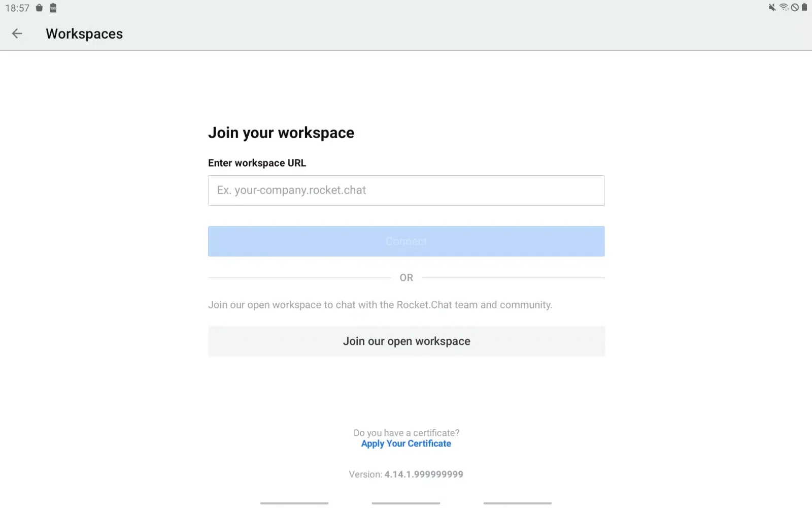Click the workspace URL input field
812x508 pixels.
[406, 190]
